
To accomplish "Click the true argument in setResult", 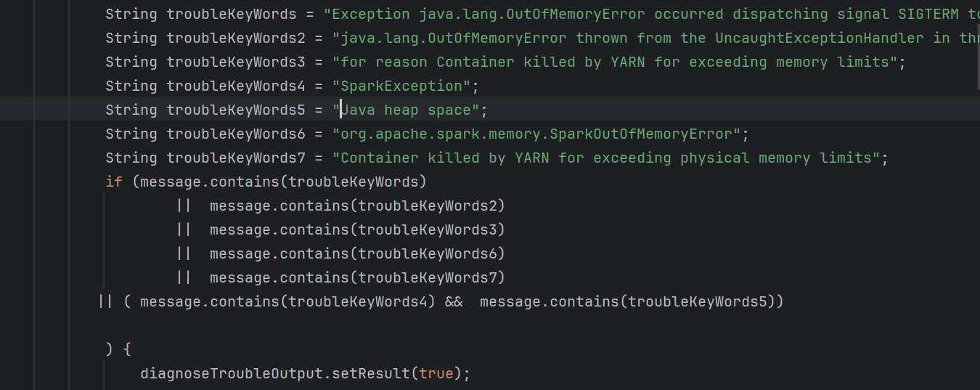I will pos(436,373).
